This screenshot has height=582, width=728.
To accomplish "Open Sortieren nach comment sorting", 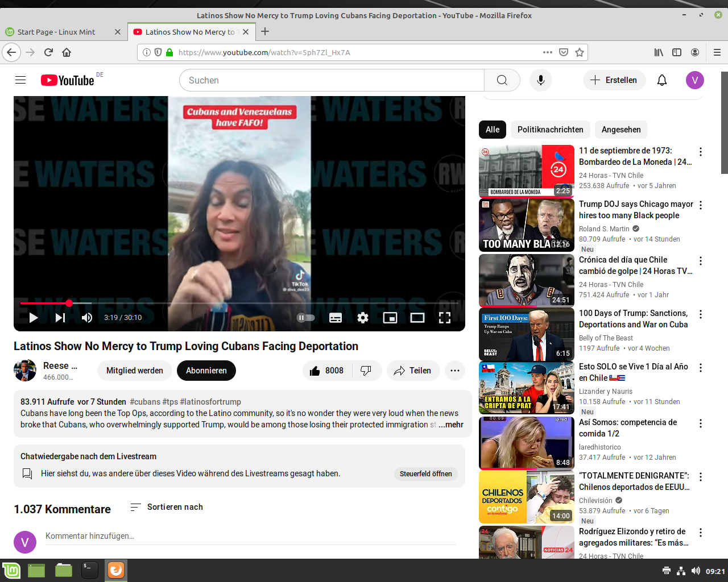I will pos(167,507).
